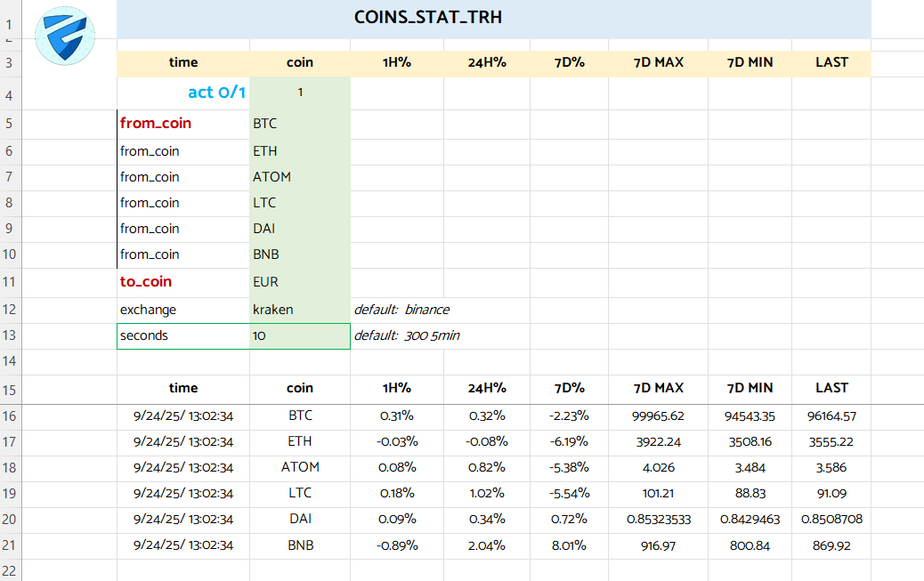Select the BTC last price 96164.57
Screen dimensions: 924x581
point(831,416)
